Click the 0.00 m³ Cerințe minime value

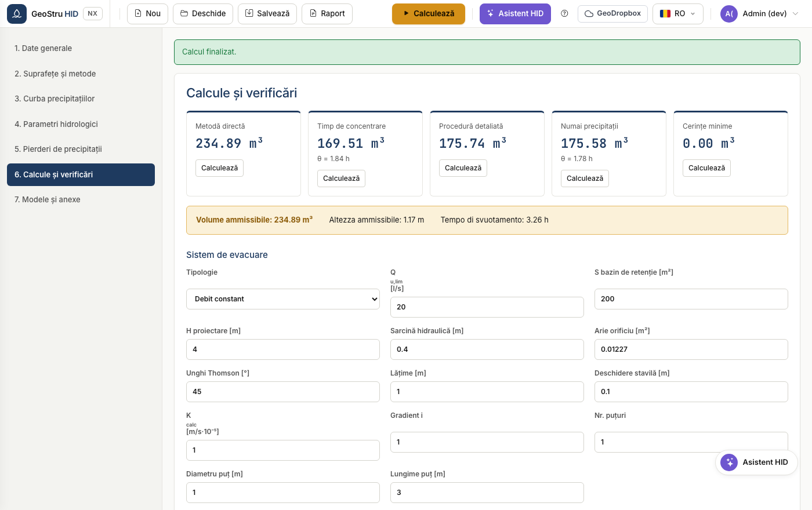709,143
